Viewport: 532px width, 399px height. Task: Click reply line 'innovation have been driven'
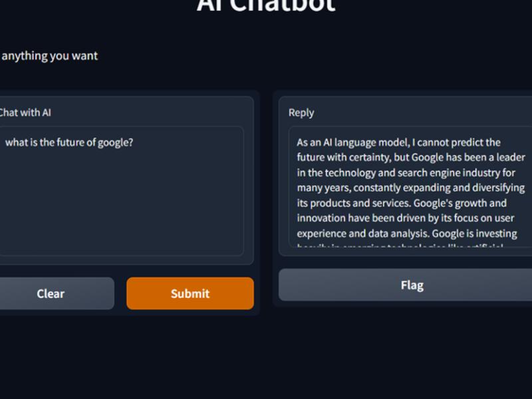tap(406, 218)
